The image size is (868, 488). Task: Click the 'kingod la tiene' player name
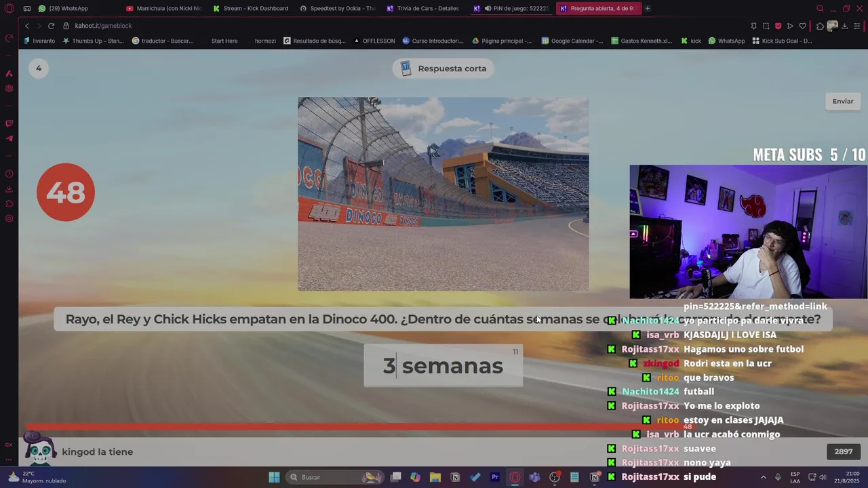(97, 452)
